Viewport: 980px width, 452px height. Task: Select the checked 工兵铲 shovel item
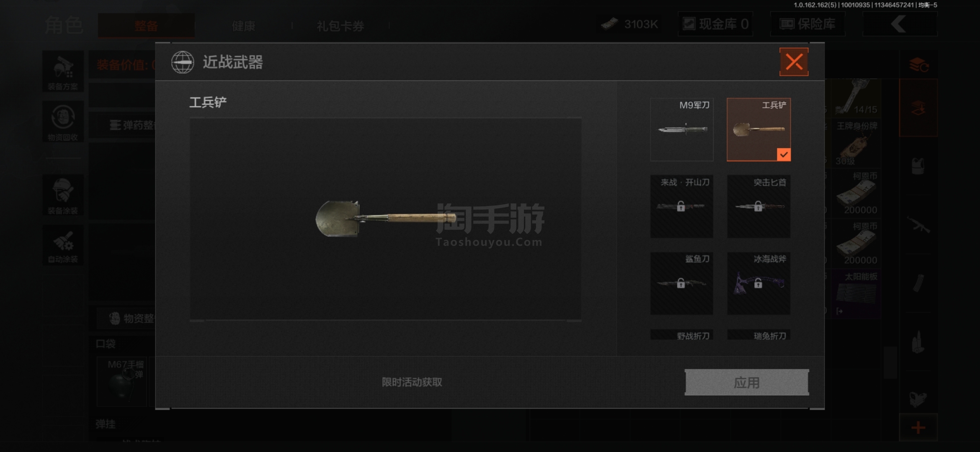pos(758,130)
